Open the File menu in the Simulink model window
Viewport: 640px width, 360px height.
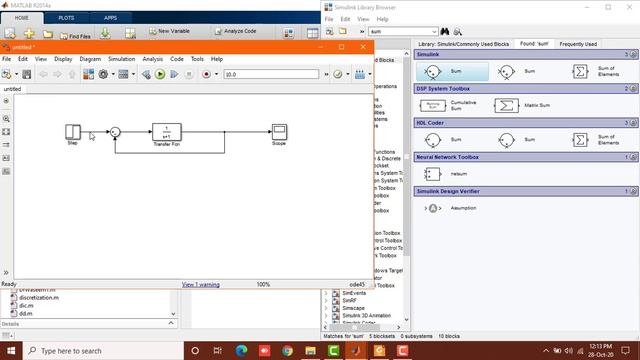(7, 59)
